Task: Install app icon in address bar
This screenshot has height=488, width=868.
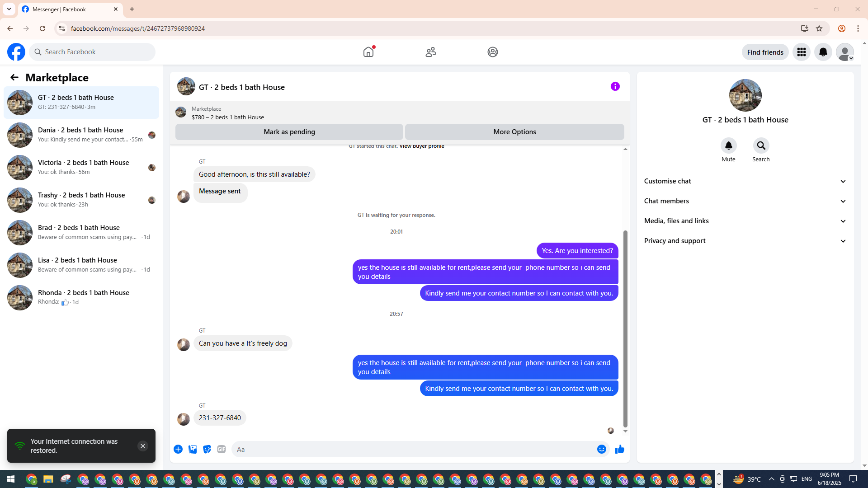Action: pyautogui.click(x=804, y=28)
